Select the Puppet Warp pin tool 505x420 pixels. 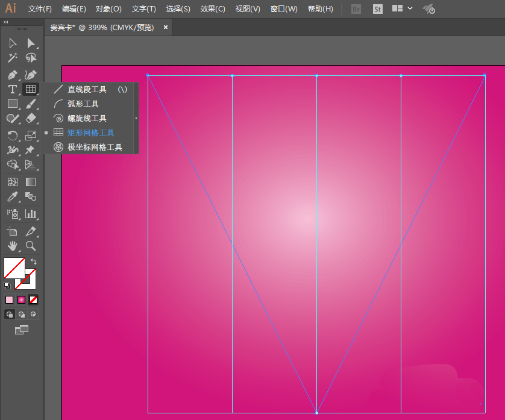[x=31, y=150]
